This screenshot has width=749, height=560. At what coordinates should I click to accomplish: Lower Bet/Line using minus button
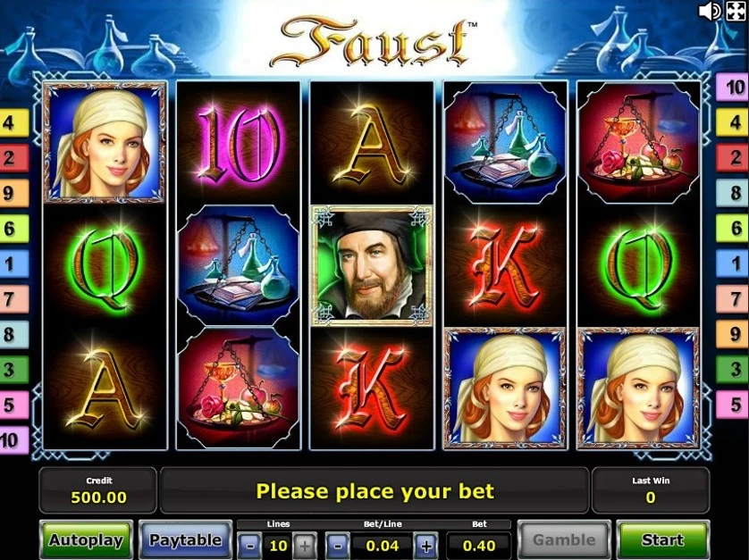coord(338,545)
